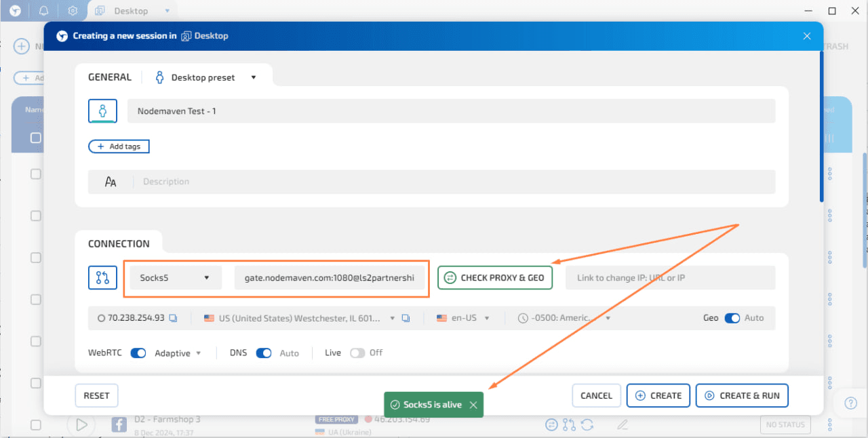
Task: Open settings via the gear icon
Action: coord(73,11)
